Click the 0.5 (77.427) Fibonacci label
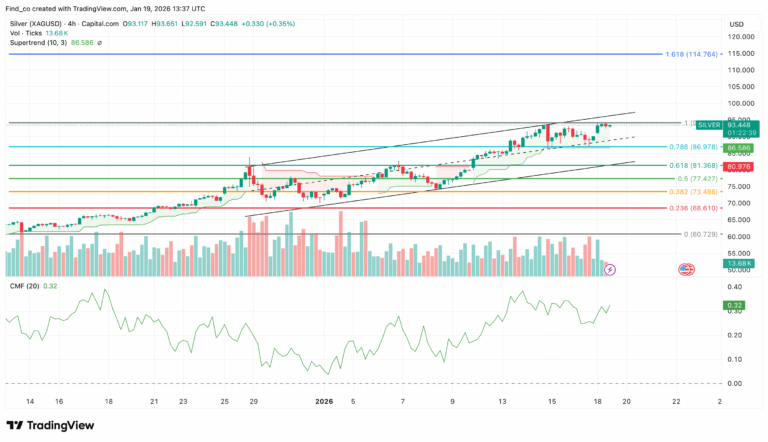Screen dimensions: 768x442 697,179
